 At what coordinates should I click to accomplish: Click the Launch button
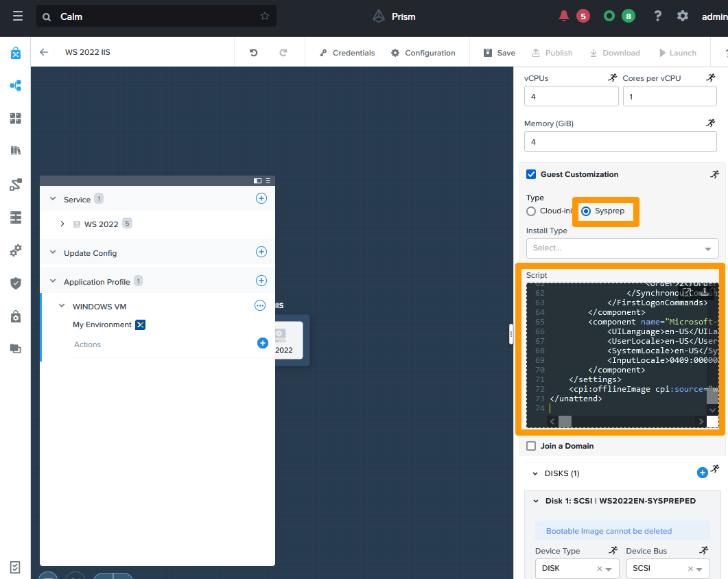[677, 53]
